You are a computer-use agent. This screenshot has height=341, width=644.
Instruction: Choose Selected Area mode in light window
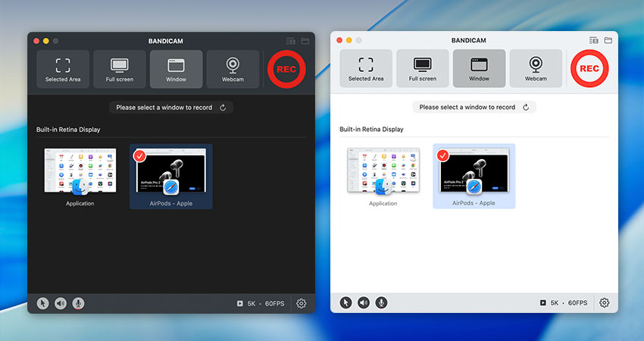[366, 68]
